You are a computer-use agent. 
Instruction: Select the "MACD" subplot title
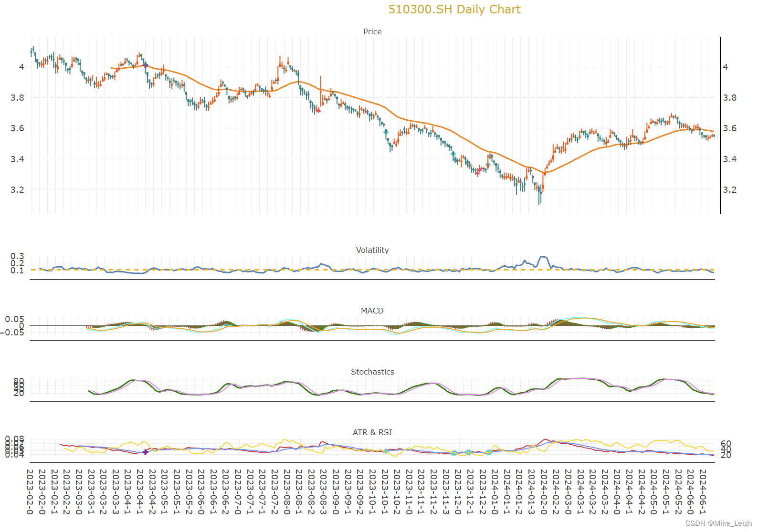click(372, 311)
